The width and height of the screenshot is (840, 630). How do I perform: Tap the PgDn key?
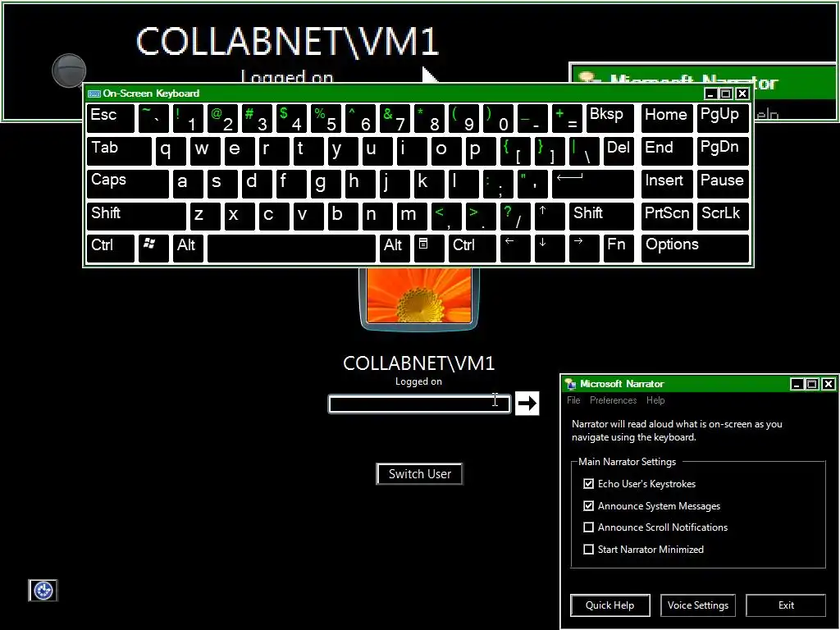click(724, 151)
